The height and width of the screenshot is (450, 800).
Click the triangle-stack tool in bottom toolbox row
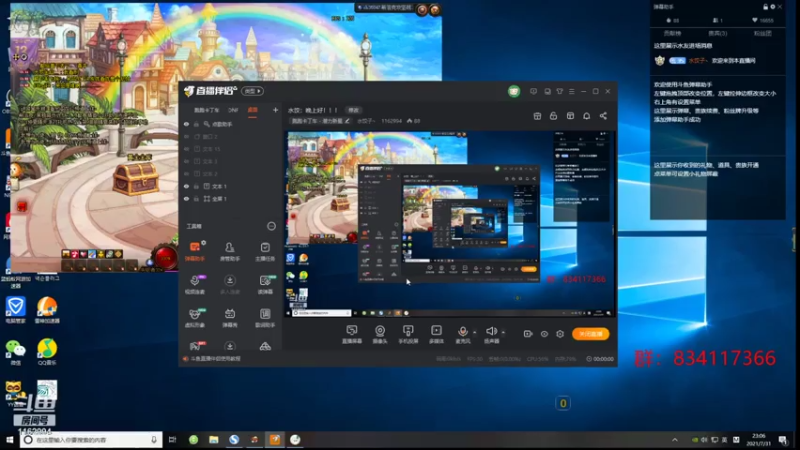coord(265,346)
